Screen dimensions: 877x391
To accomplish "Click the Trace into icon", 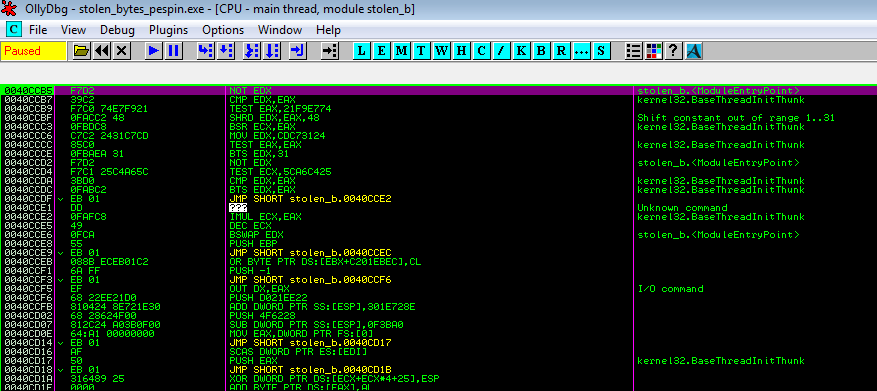I will pyautogui.click(x=252, y=51).
